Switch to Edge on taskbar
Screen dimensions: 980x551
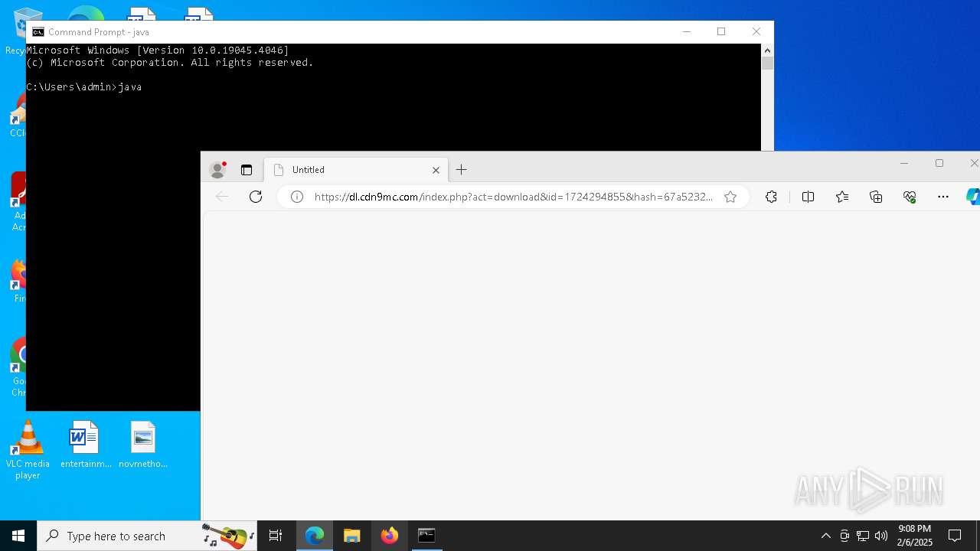(315, 536)
